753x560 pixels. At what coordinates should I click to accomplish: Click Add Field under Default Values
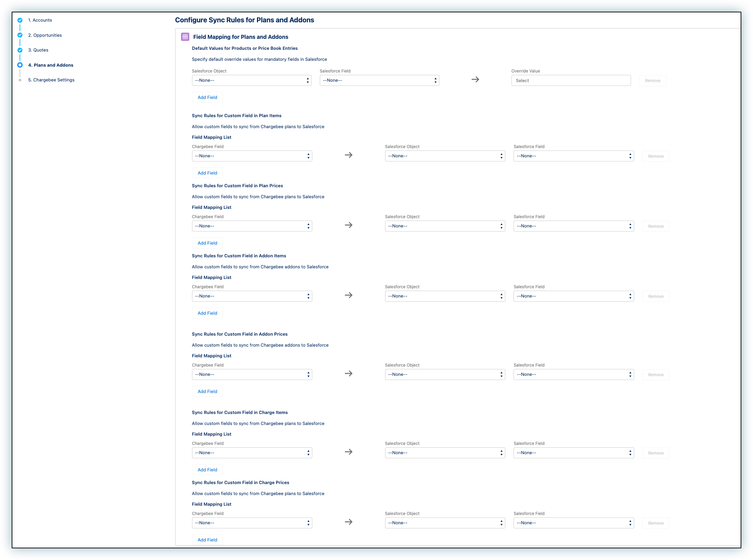207,97
